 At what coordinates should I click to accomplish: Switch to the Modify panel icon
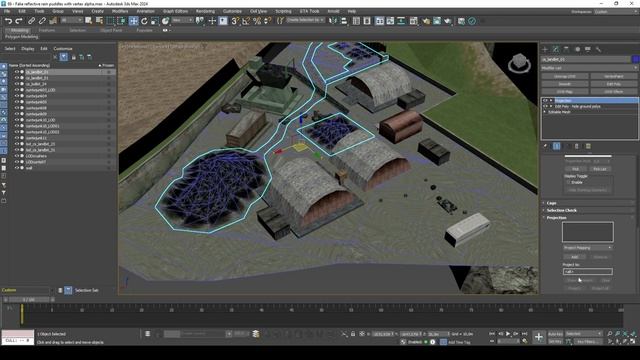tap(556, 49)
